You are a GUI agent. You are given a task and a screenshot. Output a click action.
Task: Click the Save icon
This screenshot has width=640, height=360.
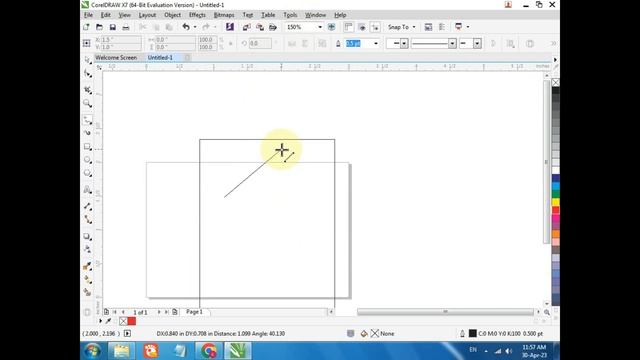(112, 27)
